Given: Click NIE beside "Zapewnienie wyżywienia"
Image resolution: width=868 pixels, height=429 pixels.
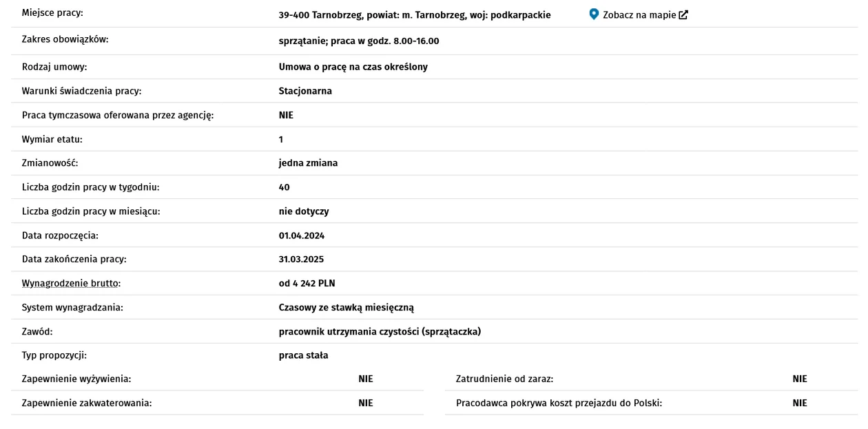Looking at the screenshot, I should 366,379.
